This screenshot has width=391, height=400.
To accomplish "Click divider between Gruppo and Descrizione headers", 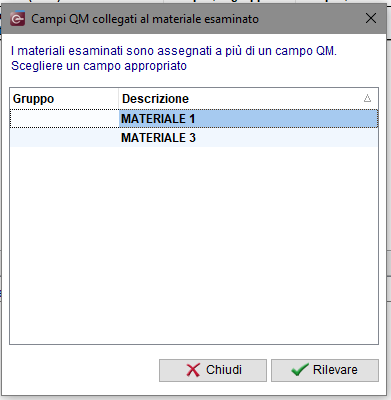I will pos(118,99).
